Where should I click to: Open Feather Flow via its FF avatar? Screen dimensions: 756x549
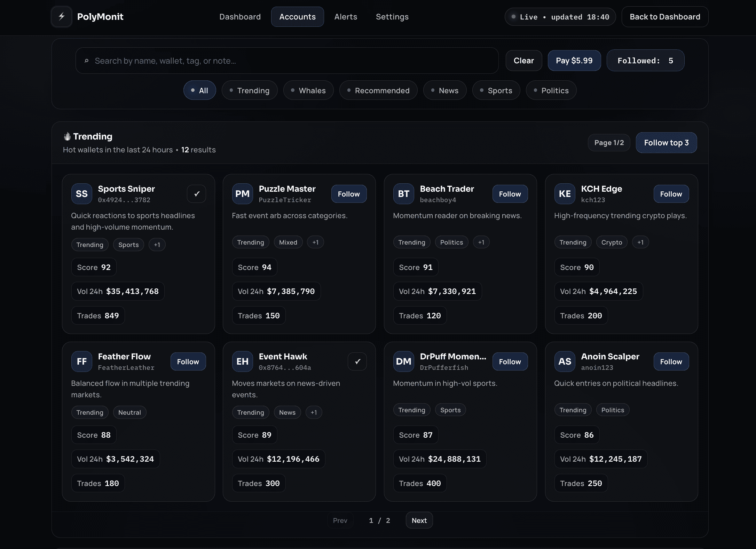(x=81, y=361)
